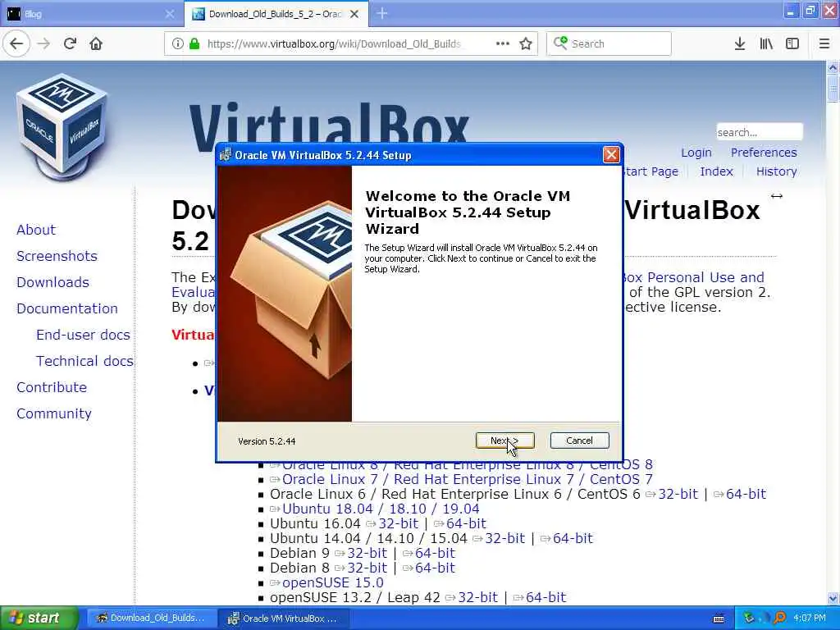Open the Contribute sidebar link
Viewport: 840px width, 630px height.
pyautogui.click(x=52, y=387)
